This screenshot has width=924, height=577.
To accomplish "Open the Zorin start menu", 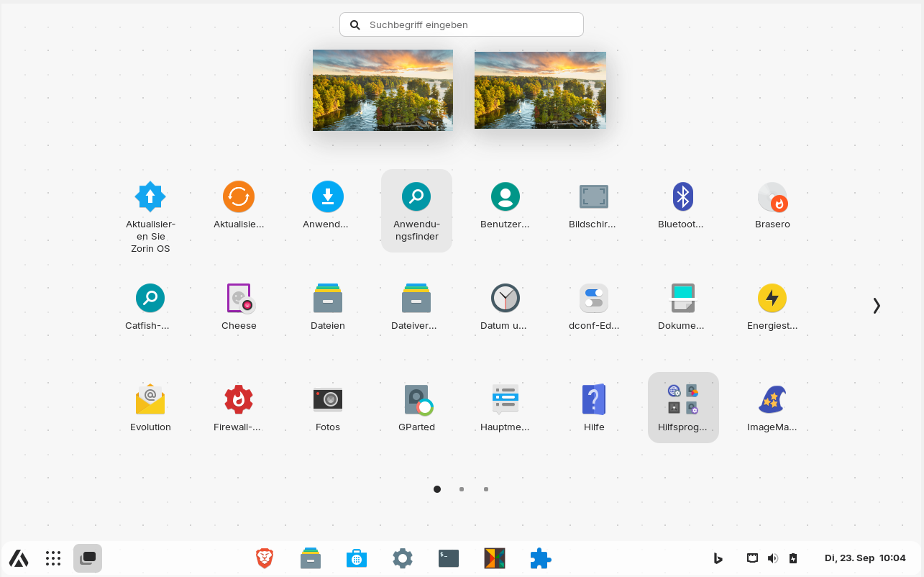I will coord(19,558).
